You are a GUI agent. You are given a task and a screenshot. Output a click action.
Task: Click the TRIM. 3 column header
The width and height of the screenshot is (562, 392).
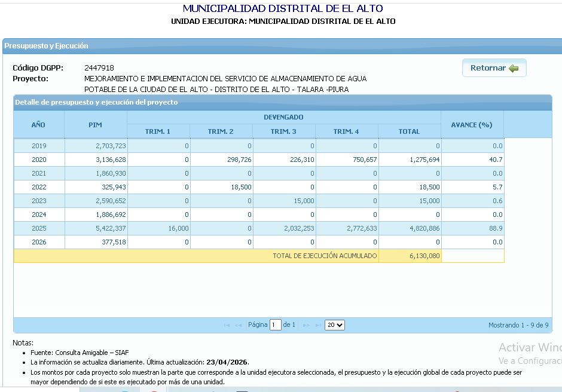283,131
